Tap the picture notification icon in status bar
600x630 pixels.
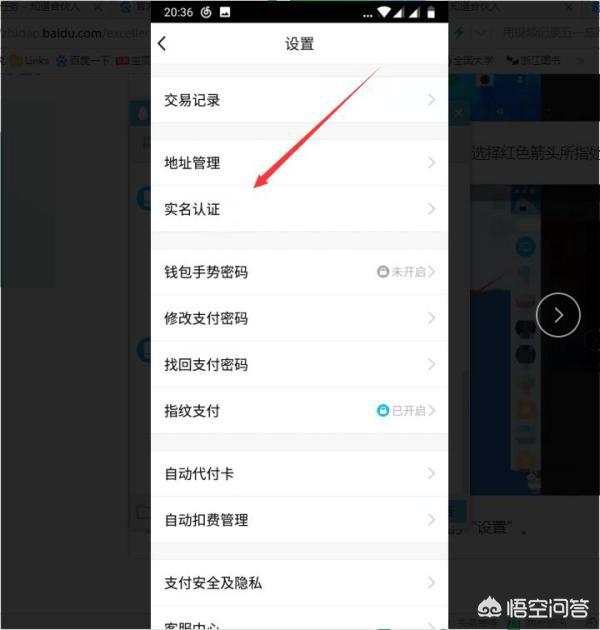click(225, 12)
